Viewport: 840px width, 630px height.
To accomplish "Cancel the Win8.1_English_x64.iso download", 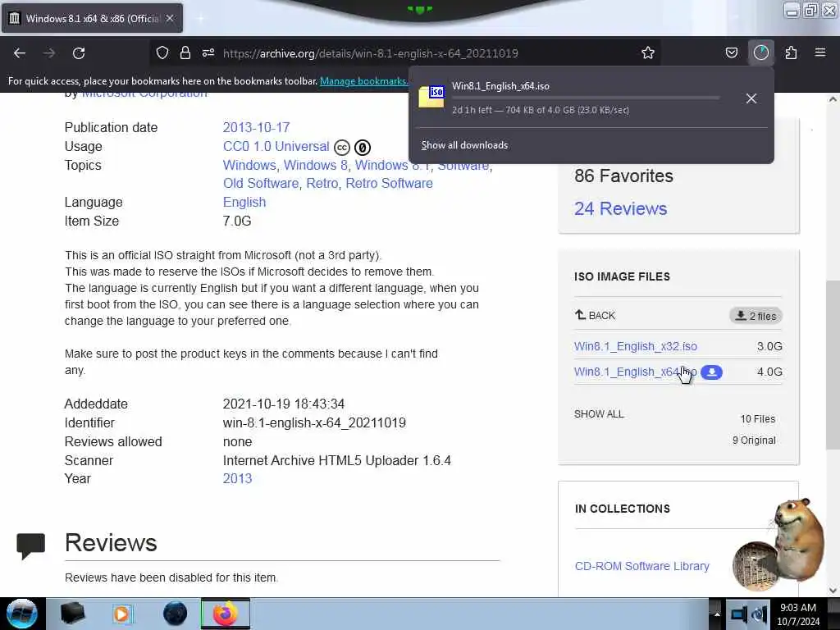I will pyautogui.click(x=751, y=98).
